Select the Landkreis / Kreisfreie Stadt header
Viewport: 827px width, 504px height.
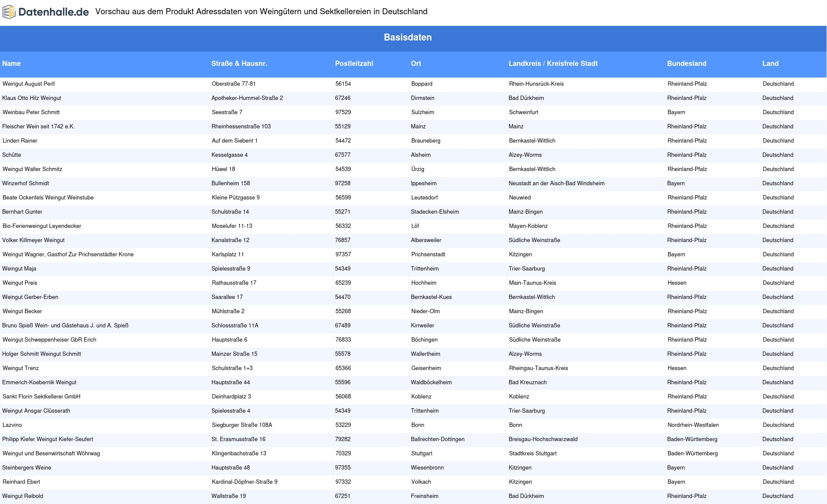pos(553,63)
